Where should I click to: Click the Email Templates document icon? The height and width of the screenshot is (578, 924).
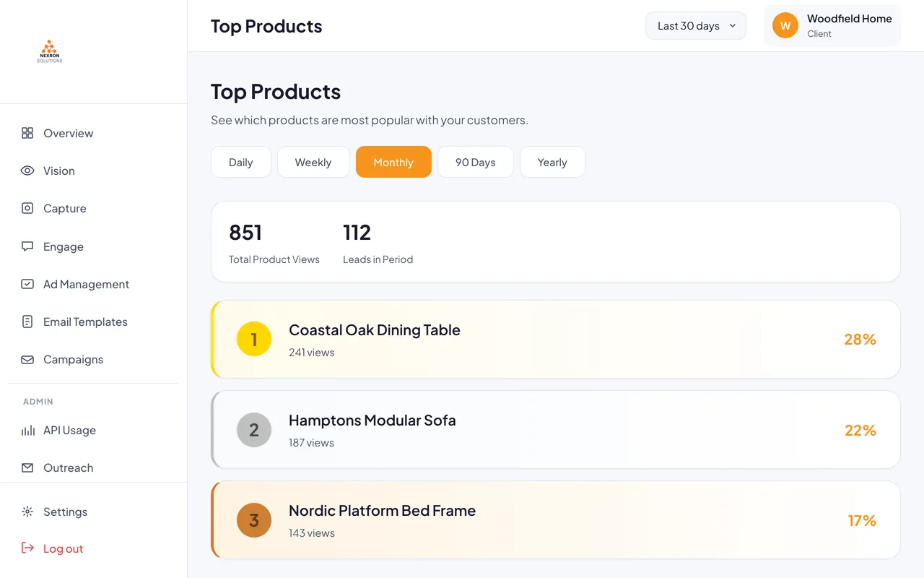coord(27,322)
